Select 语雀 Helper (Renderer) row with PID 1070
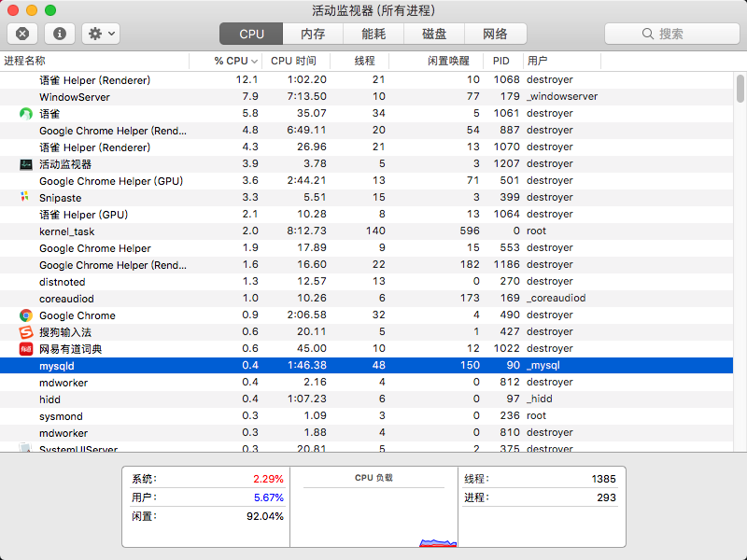 366,147
